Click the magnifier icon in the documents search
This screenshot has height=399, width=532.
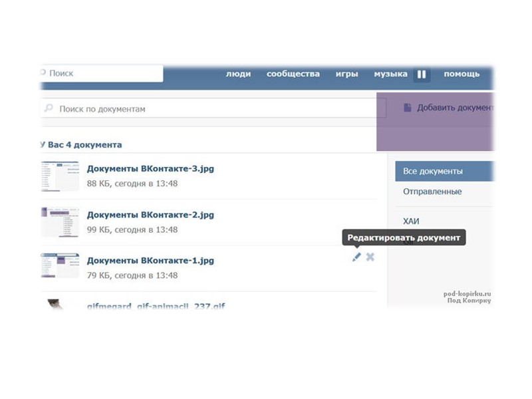[x=49, y=108]
